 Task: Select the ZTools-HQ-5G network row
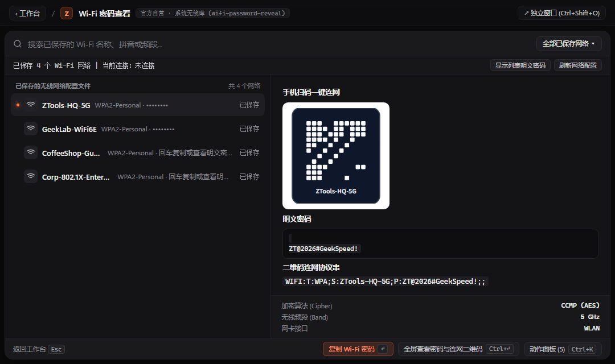[x=138, y=105]
